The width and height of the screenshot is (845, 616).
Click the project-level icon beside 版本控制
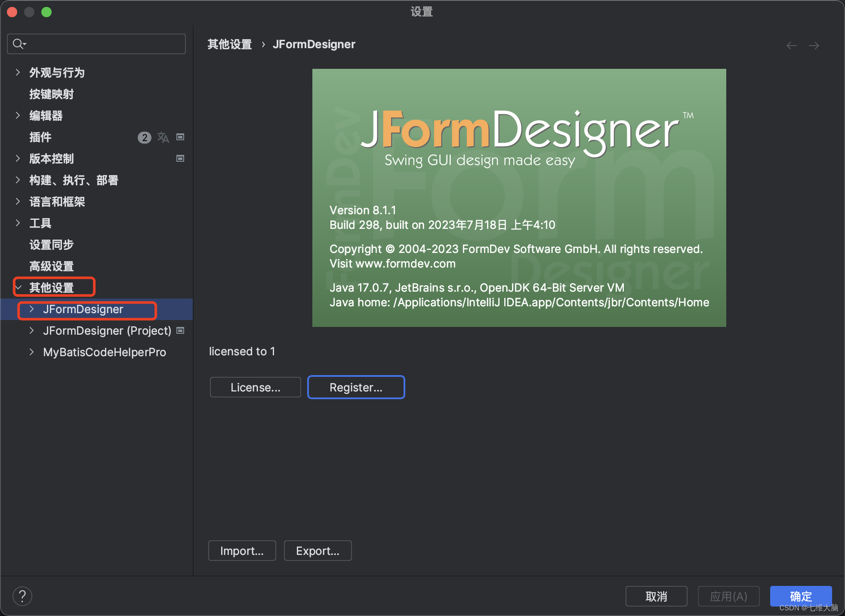(181, 159)
